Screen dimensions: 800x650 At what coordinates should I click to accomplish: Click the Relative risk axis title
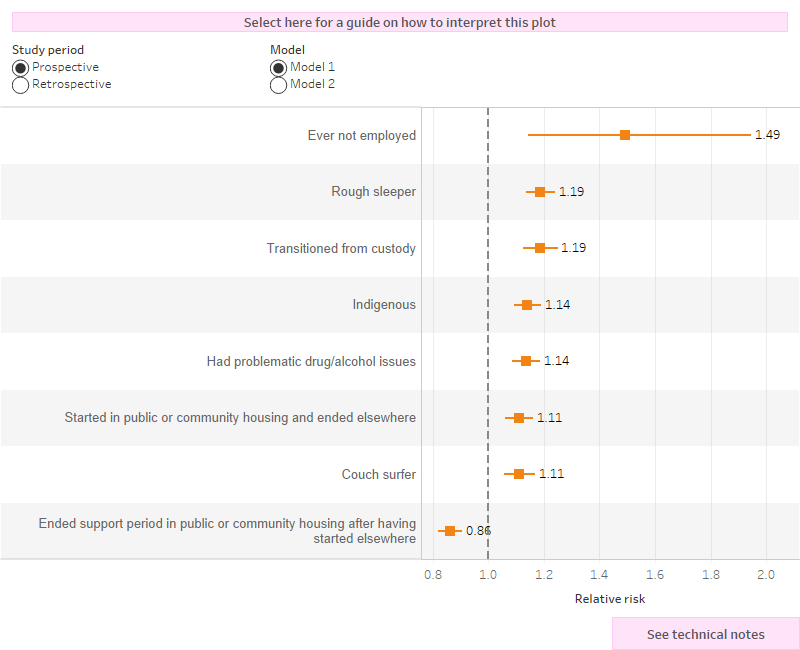[610, 598]
